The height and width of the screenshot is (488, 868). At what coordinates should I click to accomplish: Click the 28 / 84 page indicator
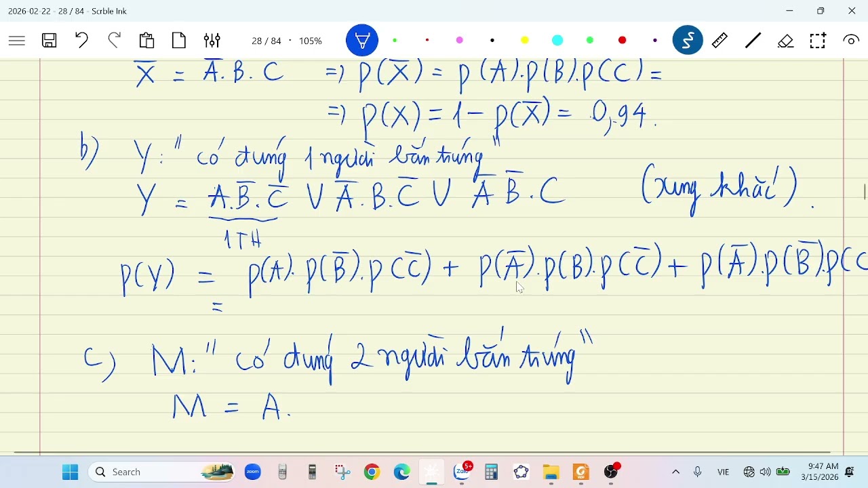pyautogui.click(x=266, y=41)
